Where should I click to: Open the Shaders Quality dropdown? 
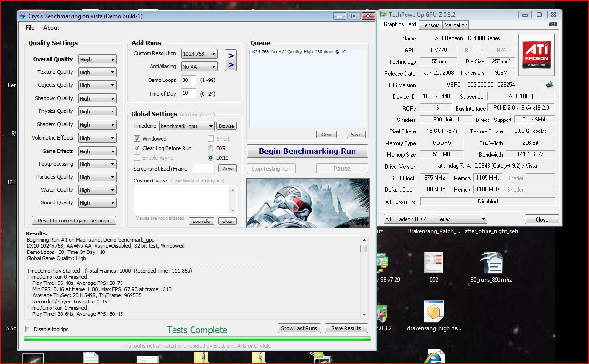97,125
